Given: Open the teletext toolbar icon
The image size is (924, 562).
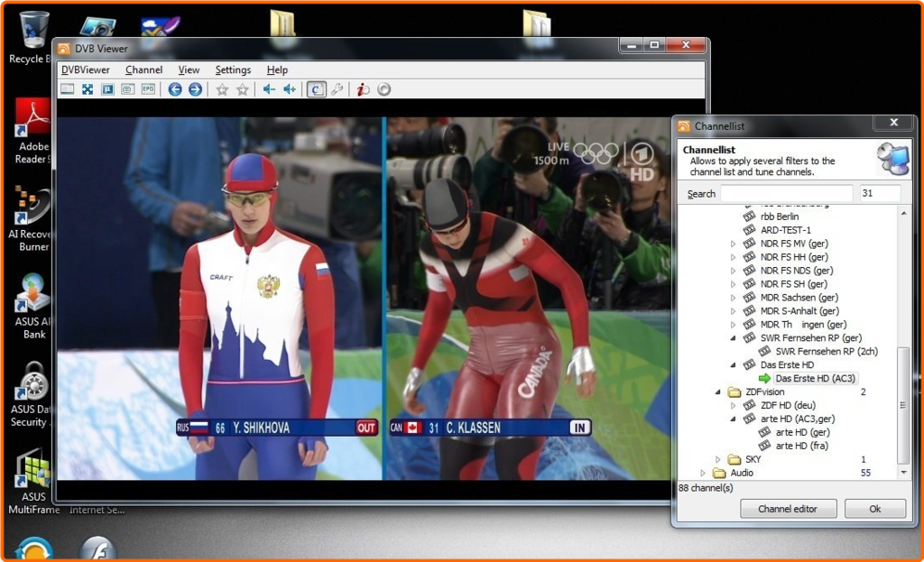Looking at the screenshot, I should pos(107,89).
